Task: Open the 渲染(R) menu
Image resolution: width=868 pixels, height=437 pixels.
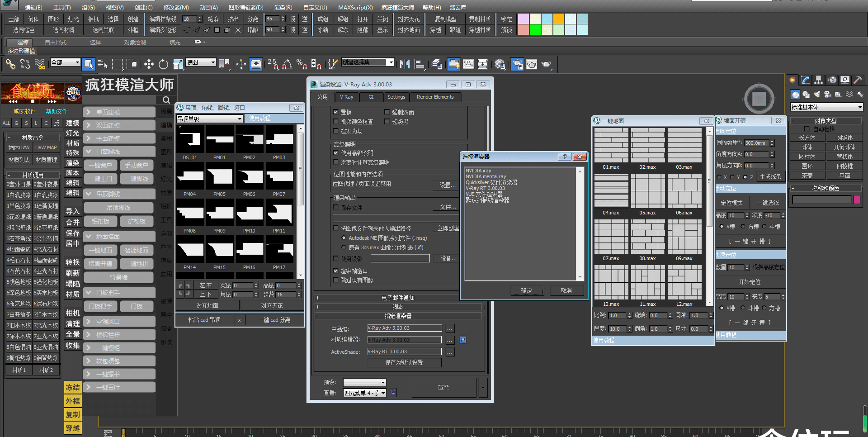Action: (283, 7)
